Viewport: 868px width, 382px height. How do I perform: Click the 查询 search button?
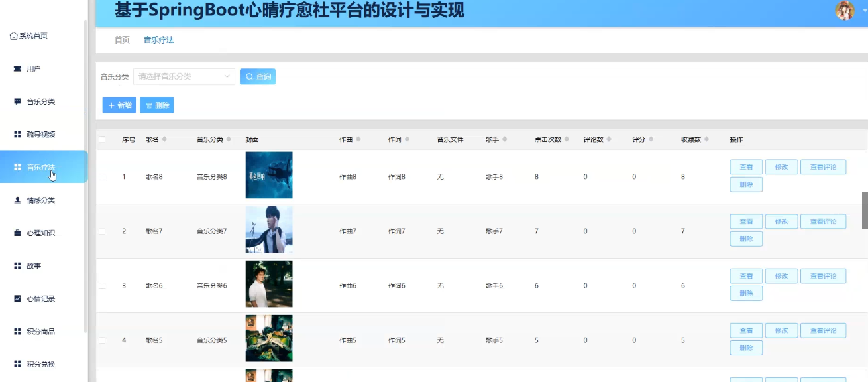tap(258, 76)
